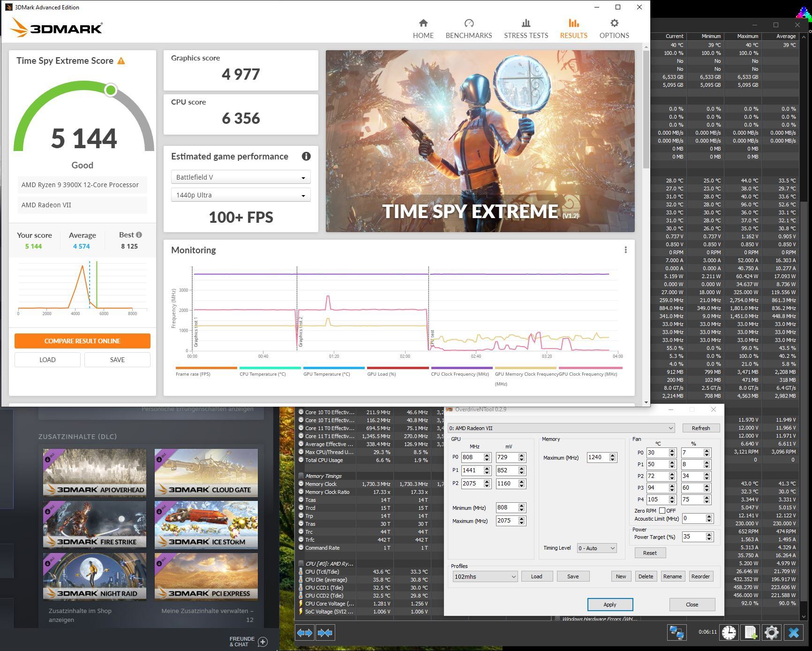The image size is (812, 651).
Task: Click Load profile button in OverdriveNTool
Action: click(537, 576)
